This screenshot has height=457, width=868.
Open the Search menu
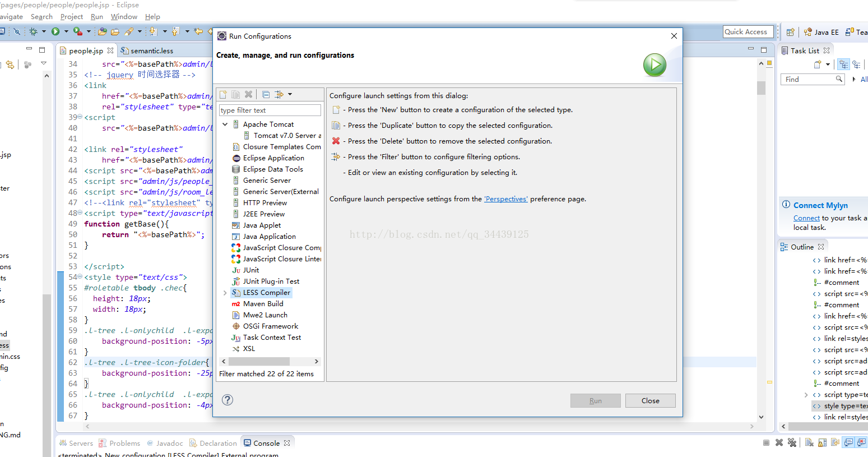41,17
